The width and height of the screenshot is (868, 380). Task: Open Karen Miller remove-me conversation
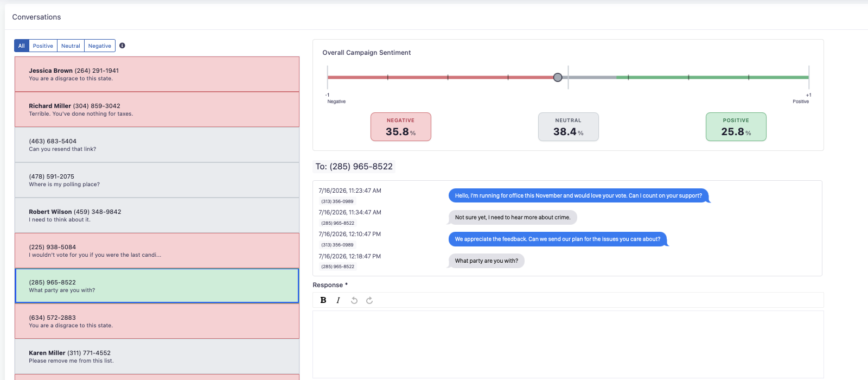[x=157, y=357]
